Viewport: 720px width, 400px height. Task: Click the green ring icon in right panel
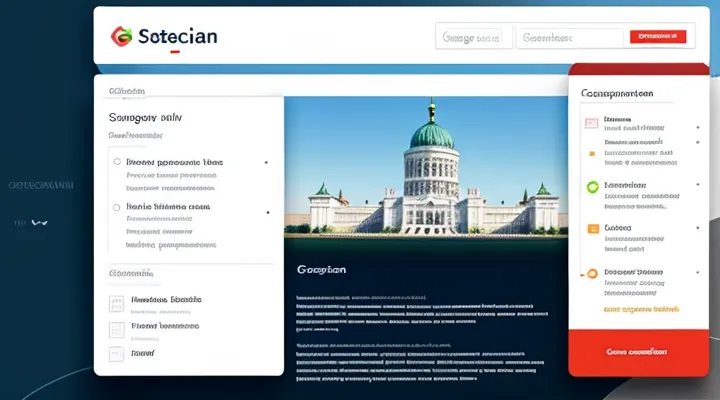click(593, 187)
